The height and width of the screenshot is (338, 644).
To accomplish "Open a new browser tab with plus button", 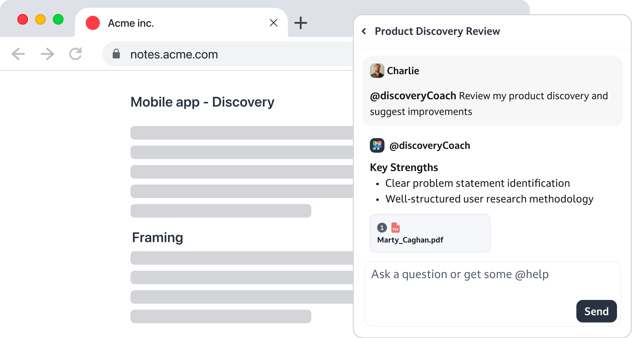I will (x=300, y=23).
